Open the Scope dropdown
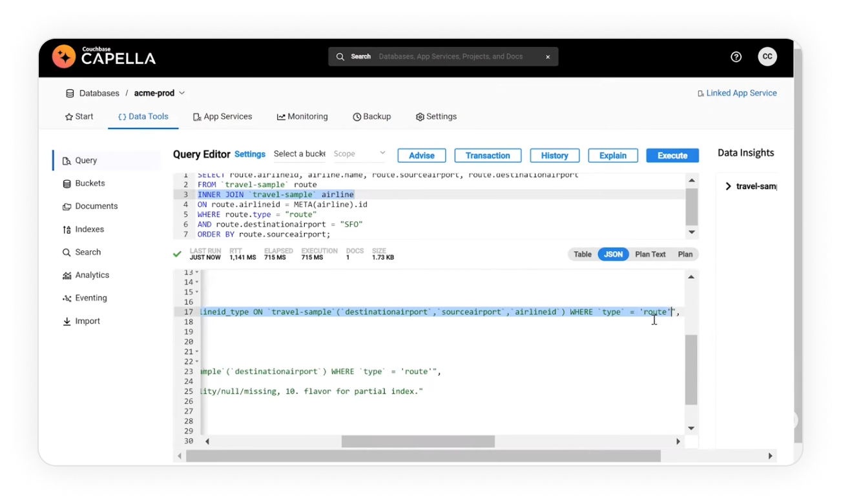 pos(359,154)
